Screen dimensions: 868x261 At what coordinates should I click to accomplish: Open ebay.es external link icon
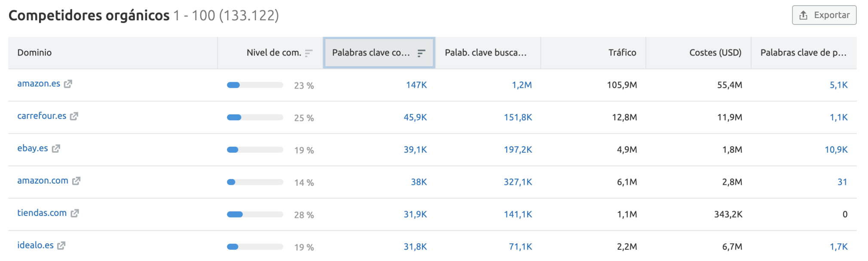(56, 148)
